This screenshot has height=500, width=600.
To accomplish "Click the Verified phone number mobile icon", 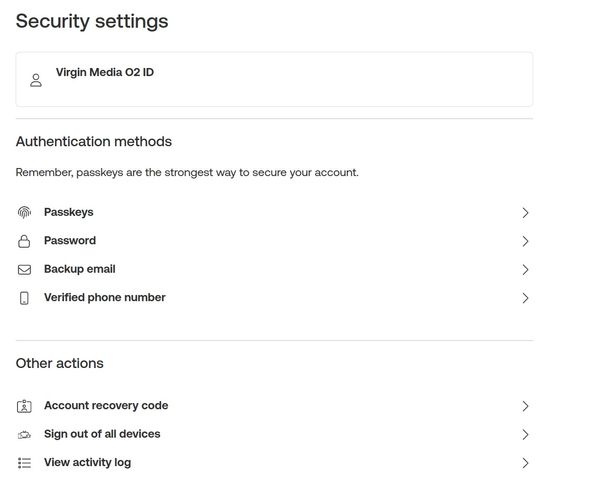I will (24, 298).
